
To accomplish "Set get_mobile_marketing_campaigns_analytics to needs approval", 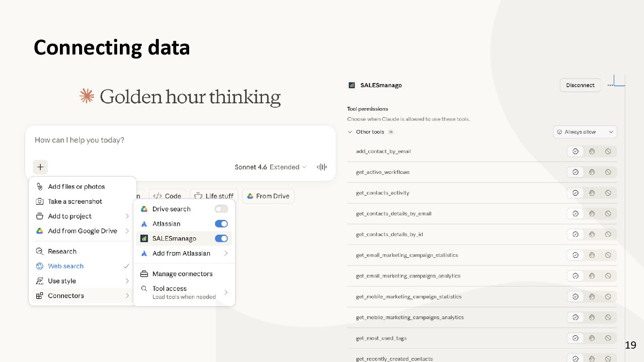I will pos(592,317).
